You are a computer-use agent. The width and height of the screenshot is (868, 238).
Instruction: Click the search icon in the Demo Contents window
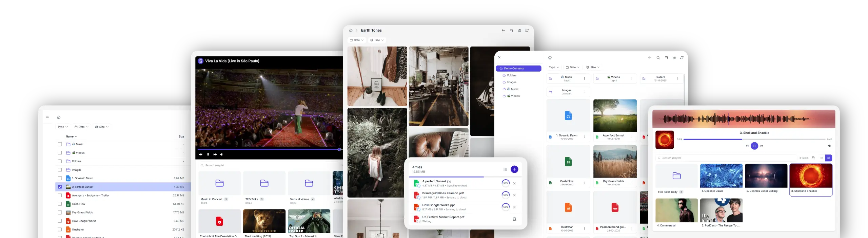coord(658,58)
